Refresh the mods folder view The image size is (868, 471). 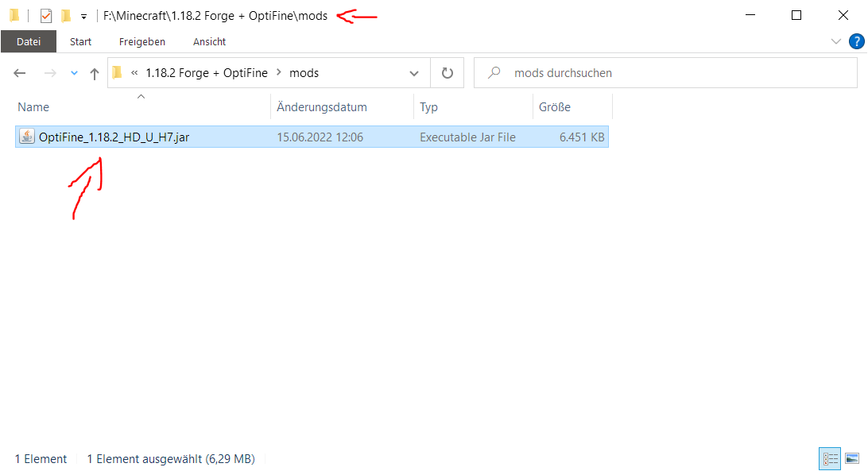(448, 73)
